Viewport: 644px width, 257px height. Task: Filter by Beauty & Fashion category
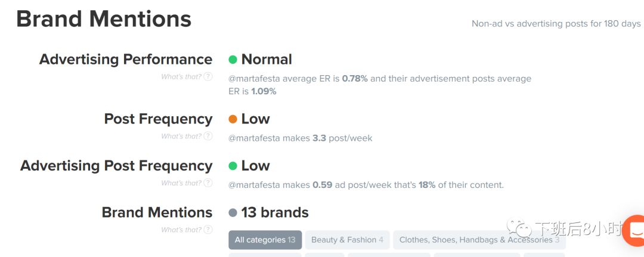pyautogui.click(x=348, y=240)
